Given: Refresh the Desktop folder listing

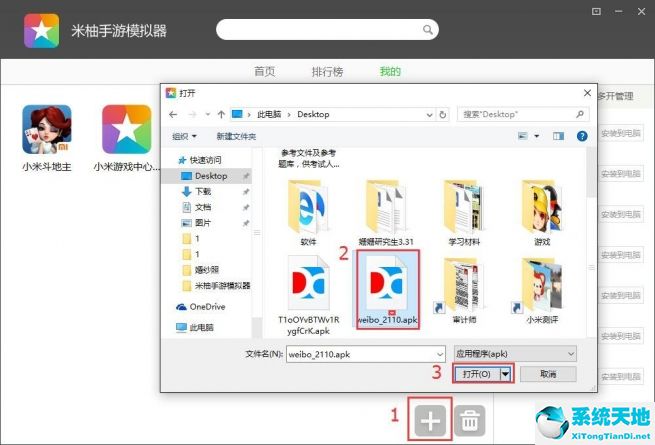Looking at the screenshot, I should (443, 114).
